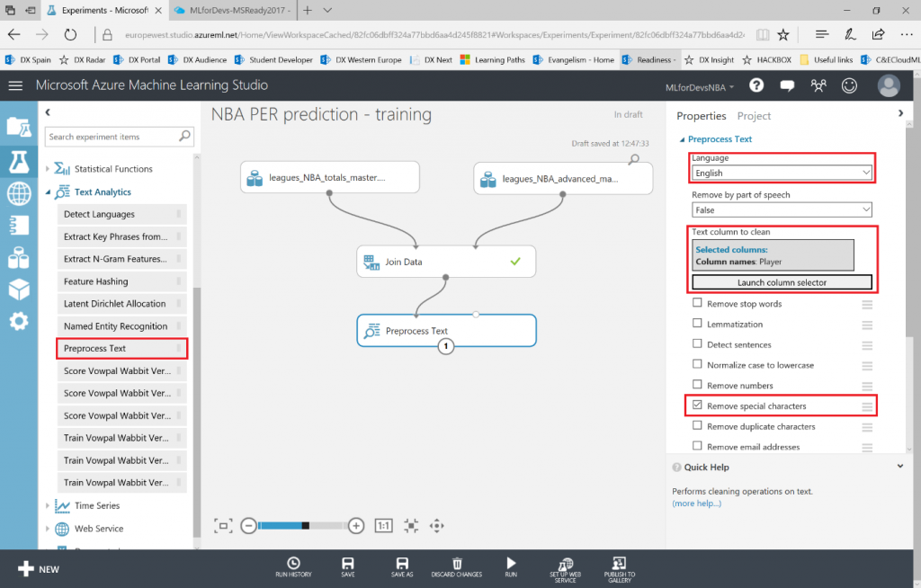Open the Trained Models cube sidebar icon

(19, 289)
